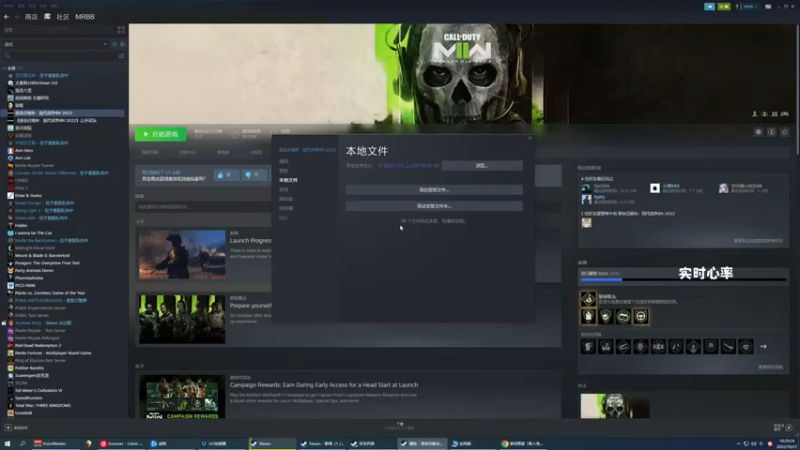The height and width of the screenshot is (450, 800).
Task: Select Battle Royale Trainer in game list
Action: coord(34,165)
